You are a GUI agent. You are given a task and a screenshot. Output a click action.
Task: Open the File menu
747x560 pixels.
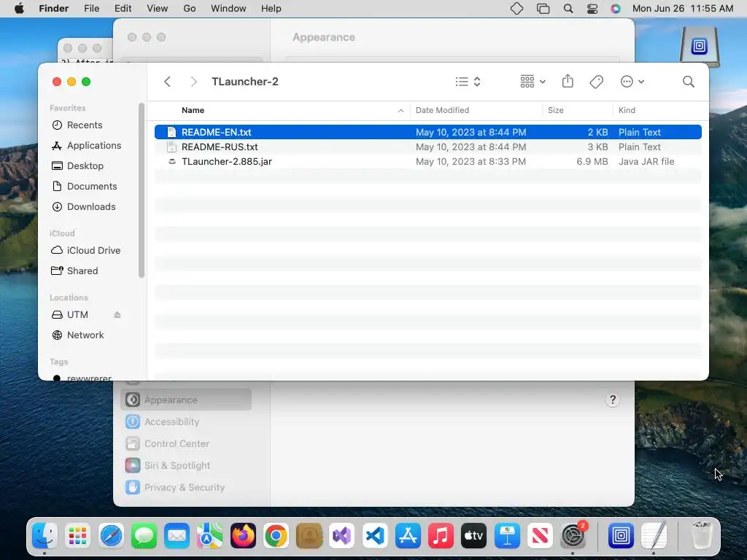91,9
